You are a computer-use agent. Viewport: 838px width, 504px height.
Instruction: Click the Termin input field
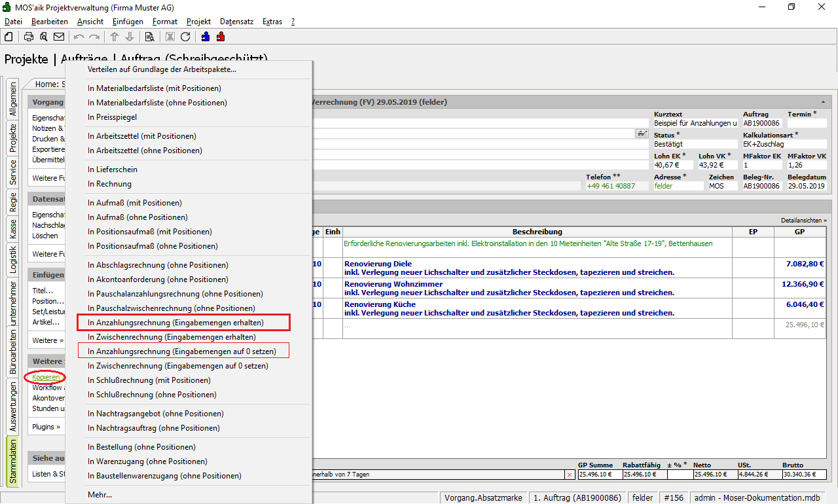click(807, 123)
